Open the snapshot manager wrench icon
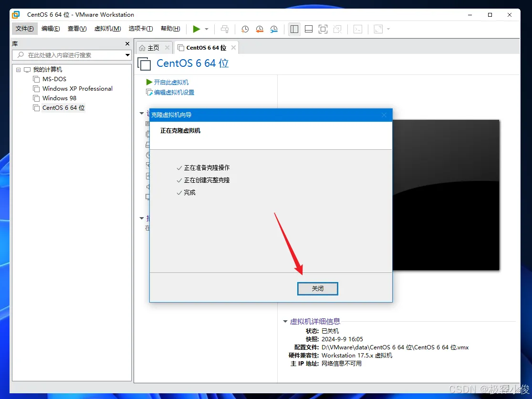 274,29
